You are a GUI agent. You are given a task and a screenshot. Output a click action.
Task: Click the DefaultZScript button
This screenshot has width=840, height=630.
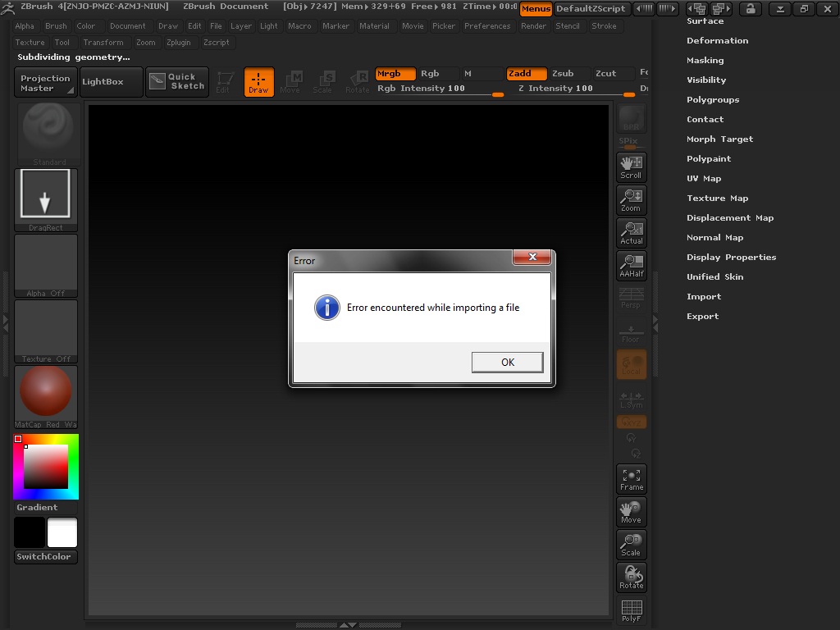click(x=591, y=8)
